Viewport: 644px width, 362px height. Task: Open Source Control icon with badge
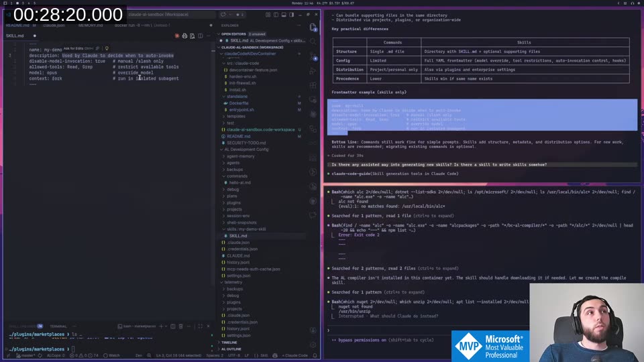pyautogui.click(x=313, y=56)
